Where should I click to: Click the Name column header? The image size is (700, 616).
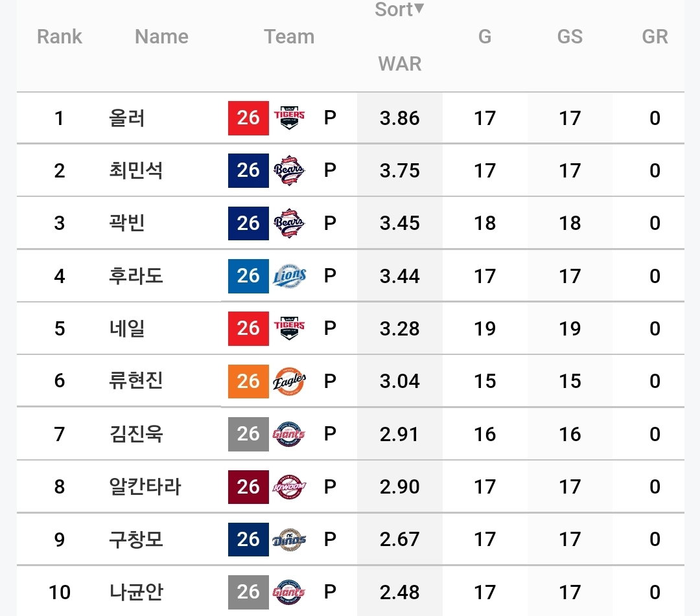[x=161, y=36]
